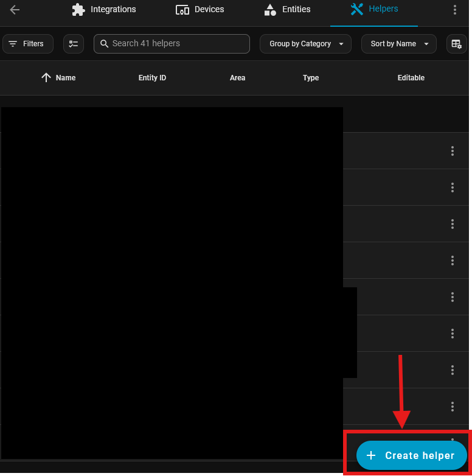
Task: Click the Create helper button
Action: 411,455
